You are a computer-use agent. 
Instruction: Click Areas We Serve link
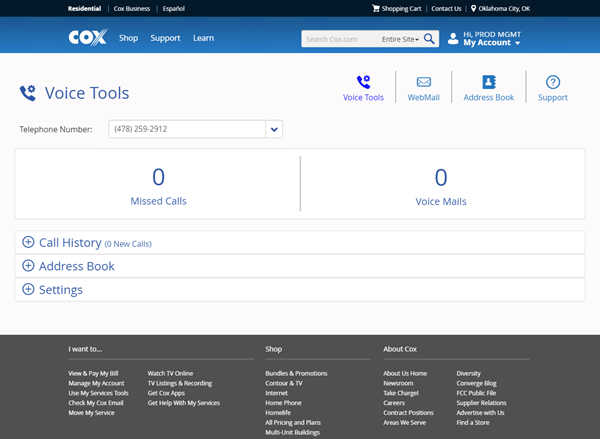[x=404, y=423]
